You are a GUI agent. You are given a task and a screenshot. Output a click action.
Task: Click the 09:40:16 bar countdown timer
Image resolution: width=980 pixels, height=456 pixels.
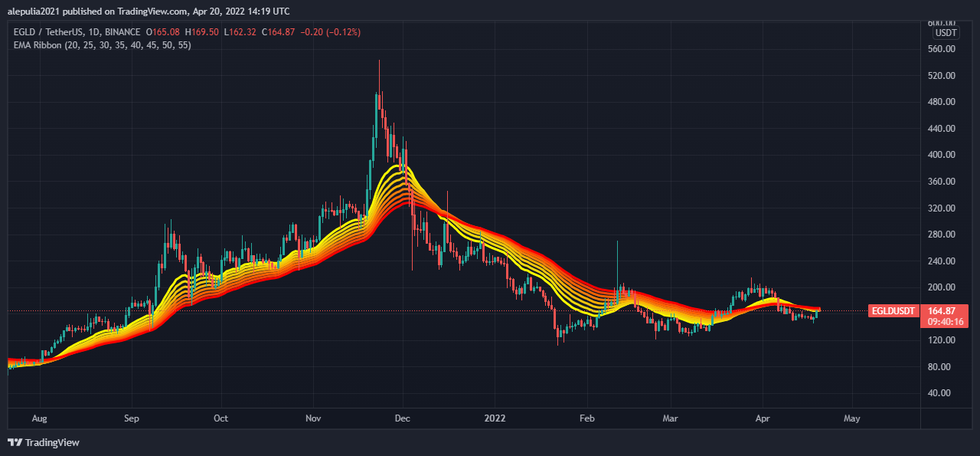[x=944, y=323]
